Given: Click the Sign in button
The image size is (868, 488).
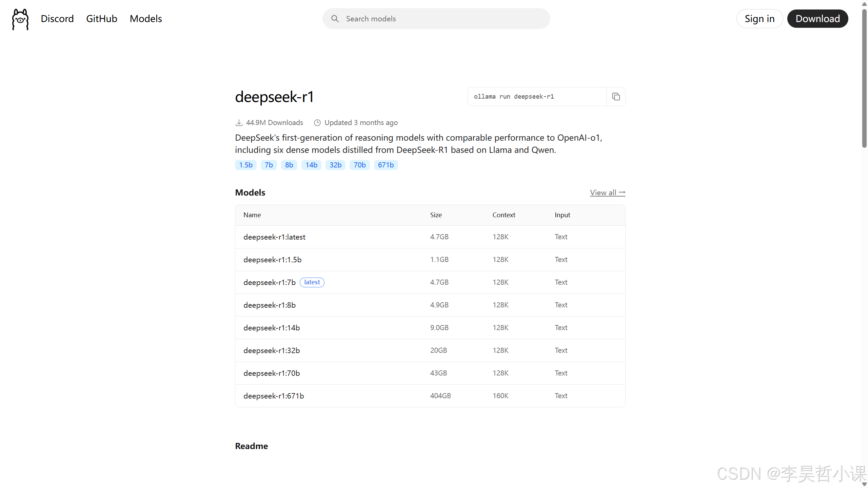Looking at the screenshot, I should tap(759, 19).
